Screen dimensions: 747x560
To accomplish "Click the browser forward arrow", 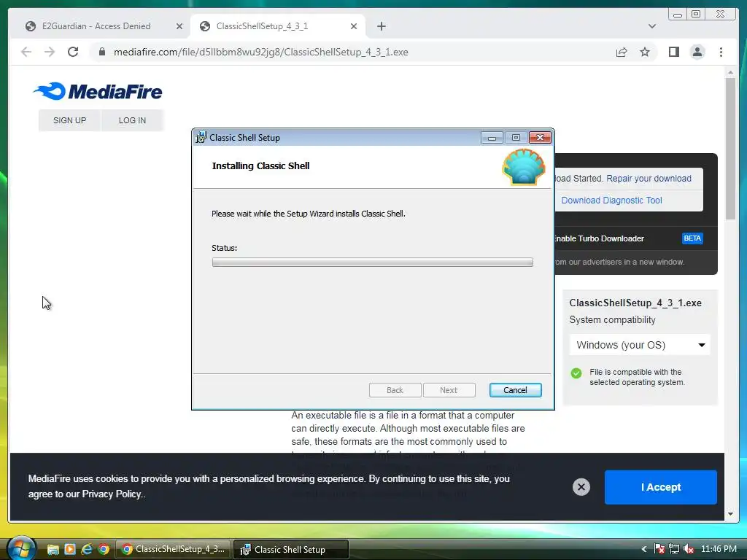I will pos(50,52).
